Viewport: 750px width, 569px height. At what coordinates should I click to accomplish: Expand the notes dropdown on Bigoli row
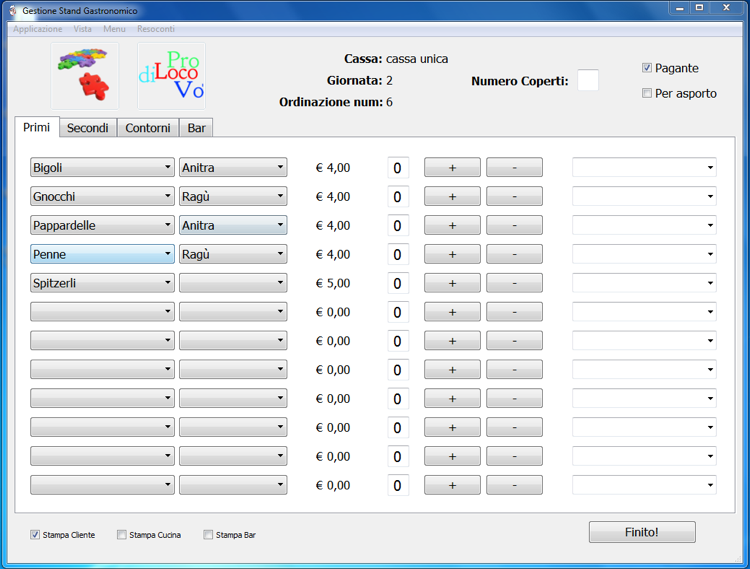click(x=644, y=167)
